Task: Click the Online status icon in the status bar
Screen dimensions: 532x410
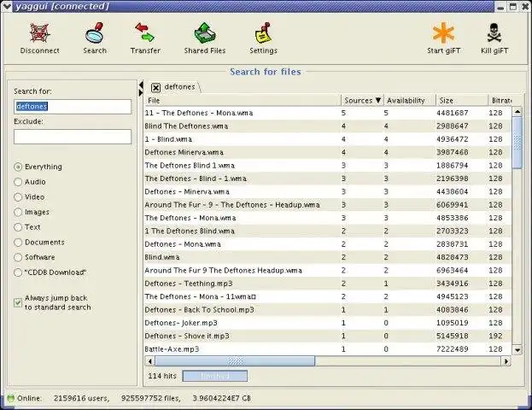Action: (10, 398)
